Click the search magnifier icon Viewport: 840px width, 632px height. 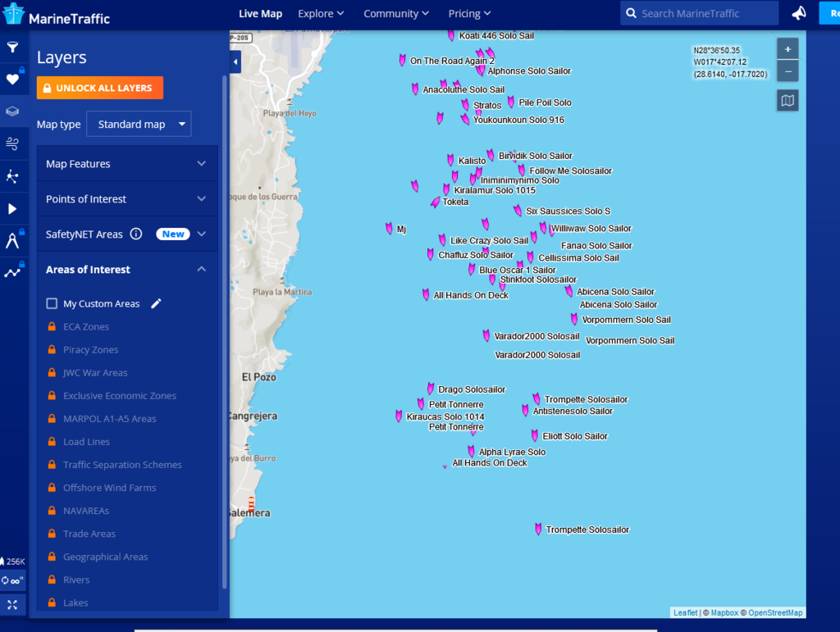(x=631, y=13)
